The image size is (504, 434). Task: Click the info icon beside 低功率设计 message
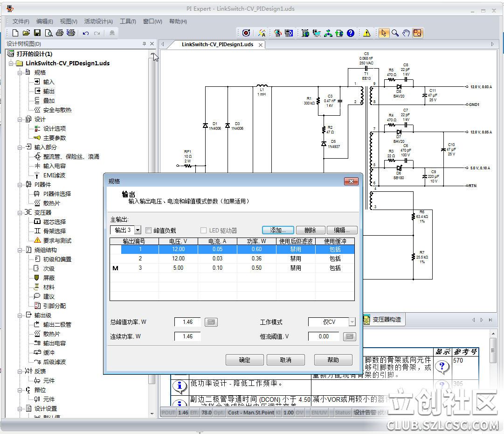[180, 386]
